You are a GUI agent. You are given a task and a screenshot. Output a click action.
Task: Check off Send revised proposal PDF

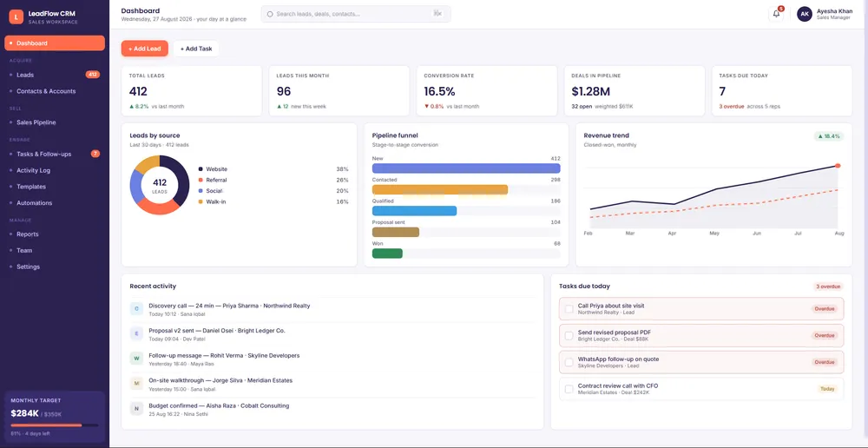[x=569, y=336]
